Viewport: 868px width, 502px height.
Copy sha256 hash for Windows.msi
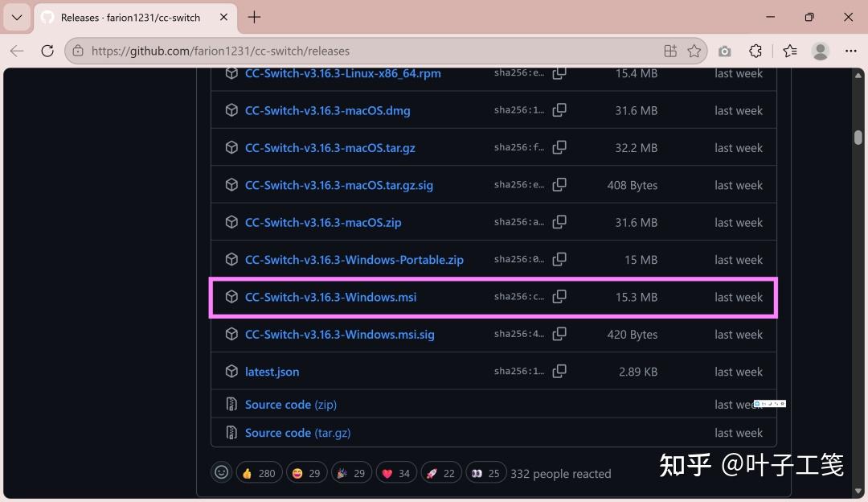point(559,296)
